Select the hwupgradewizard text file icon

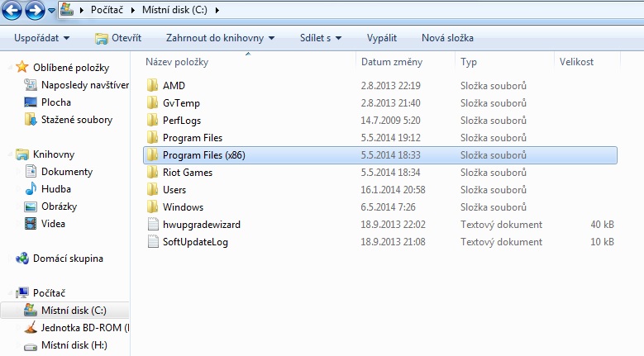click(x=153, y=225)
